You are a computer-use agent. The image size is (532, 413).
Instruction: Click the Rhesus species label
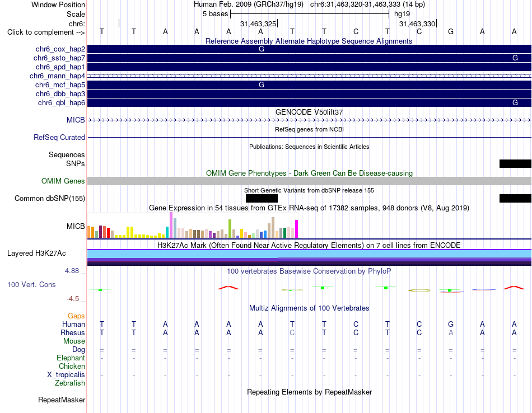pos(73,332)
